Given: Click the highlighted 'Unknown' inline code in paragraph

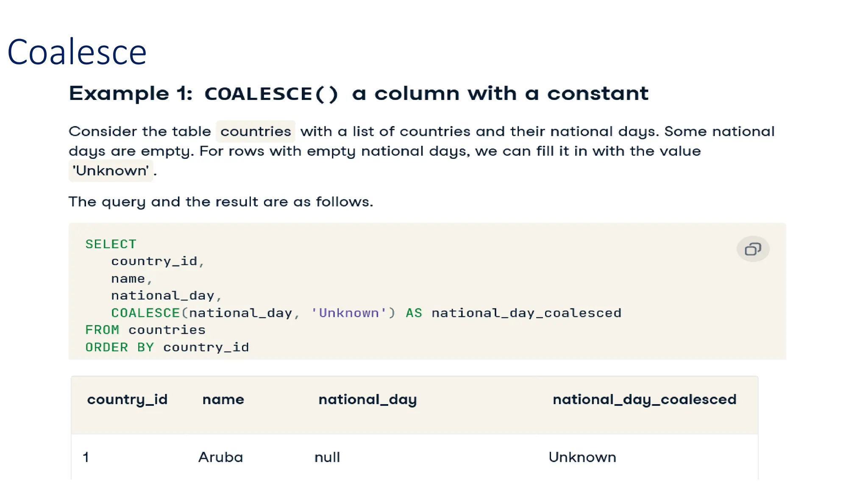Looking at the screenshot, I should point(111,171).
